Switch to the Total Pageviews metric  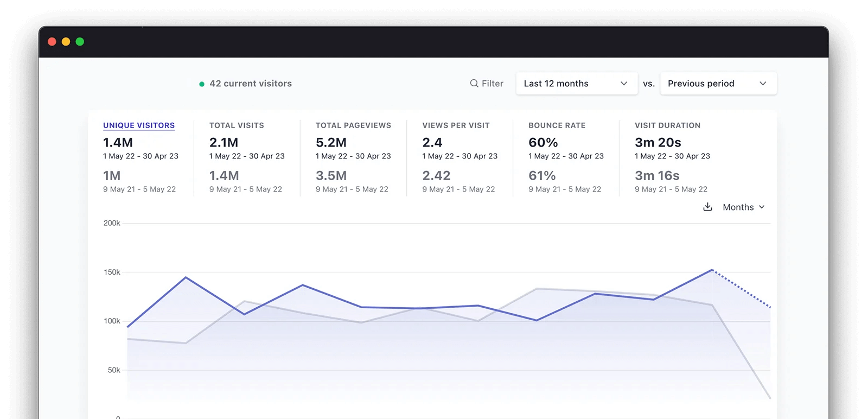(x=353, y=125)
